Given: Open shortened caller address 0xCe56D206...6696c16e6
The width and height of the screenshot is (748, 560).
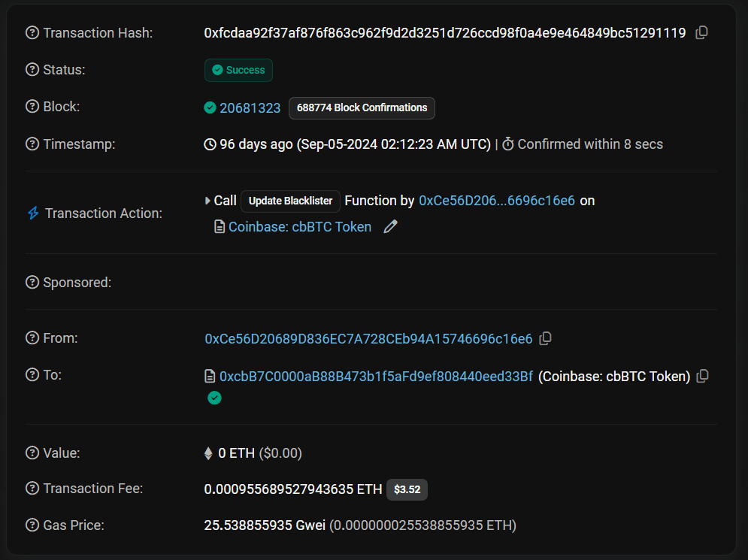Looking at the screenshot, I should coord(497,201).
